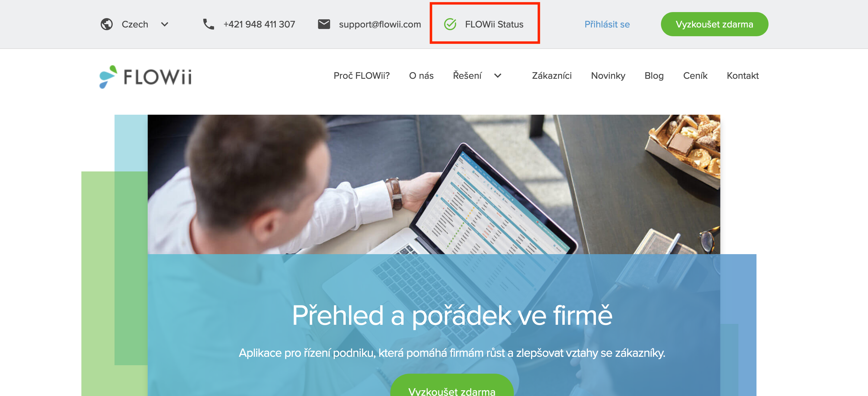This screenshot has width=868, height=396.
Task: Open the Blog section
Action: [x=654, y=75]
